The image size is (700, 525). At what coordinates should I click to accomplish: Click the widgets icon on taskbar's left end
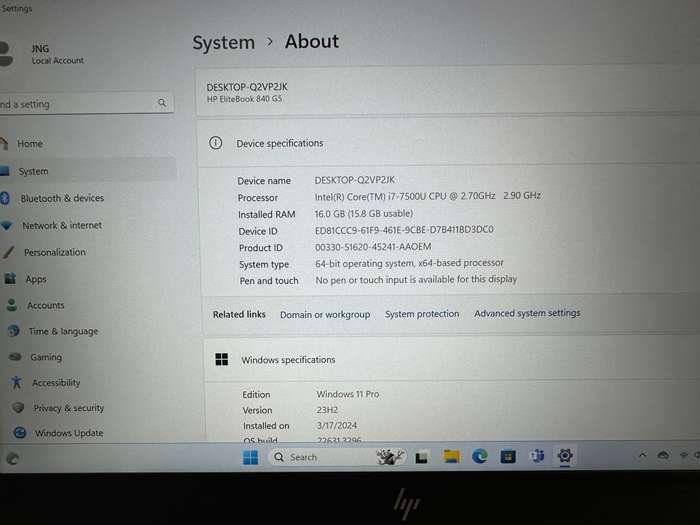tap(12, 458)
